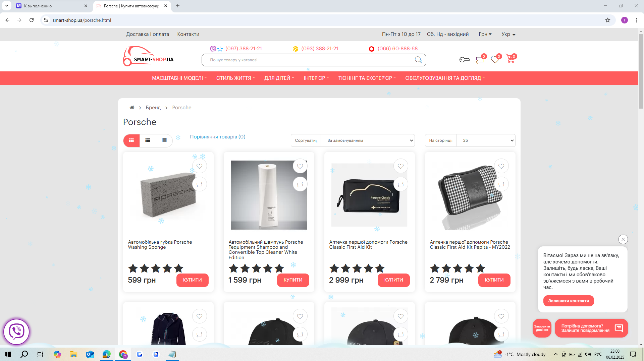Buy the First Aid Kit Pepita

(494, 280)
